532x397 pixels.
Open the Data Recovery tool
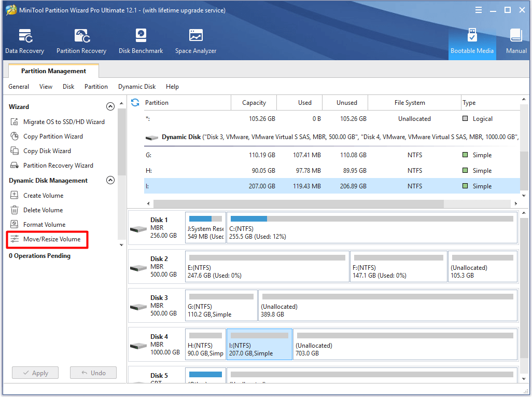click(25, 42)
